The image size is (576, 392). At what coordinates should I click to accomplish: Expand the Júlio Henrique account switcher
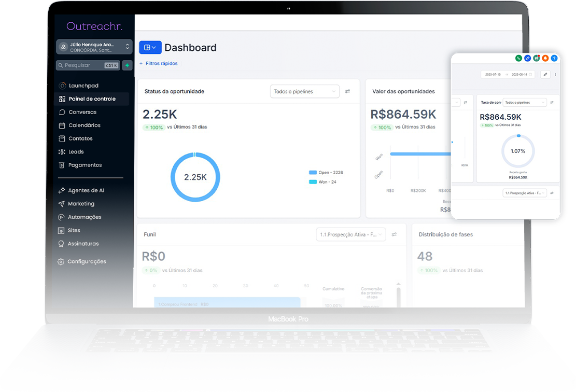94,47
